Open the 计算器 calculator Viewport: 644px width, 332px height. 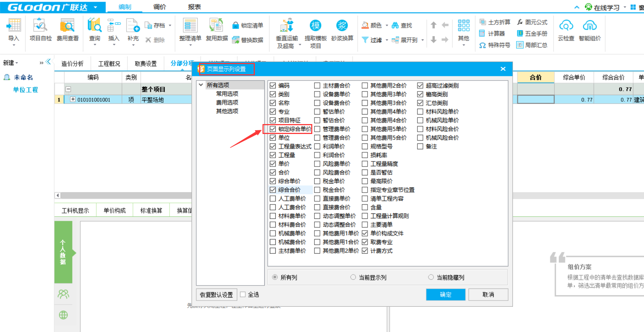tap(492, 34)
